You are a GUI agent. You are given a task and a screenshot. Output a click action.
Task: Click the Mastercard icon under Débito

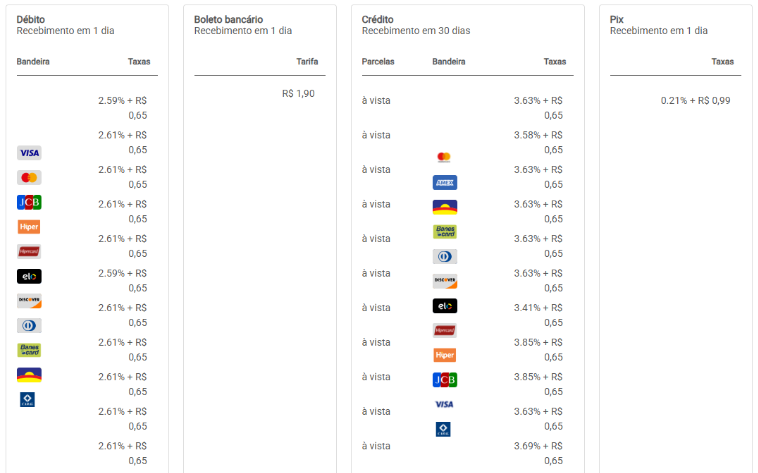(x=29, y=178)
